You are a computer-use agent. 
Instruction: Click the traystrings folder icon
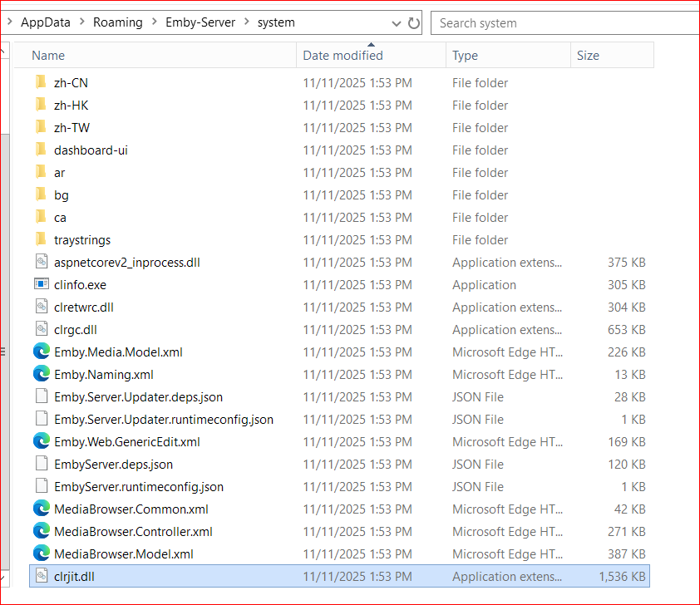tap(41, 239)
